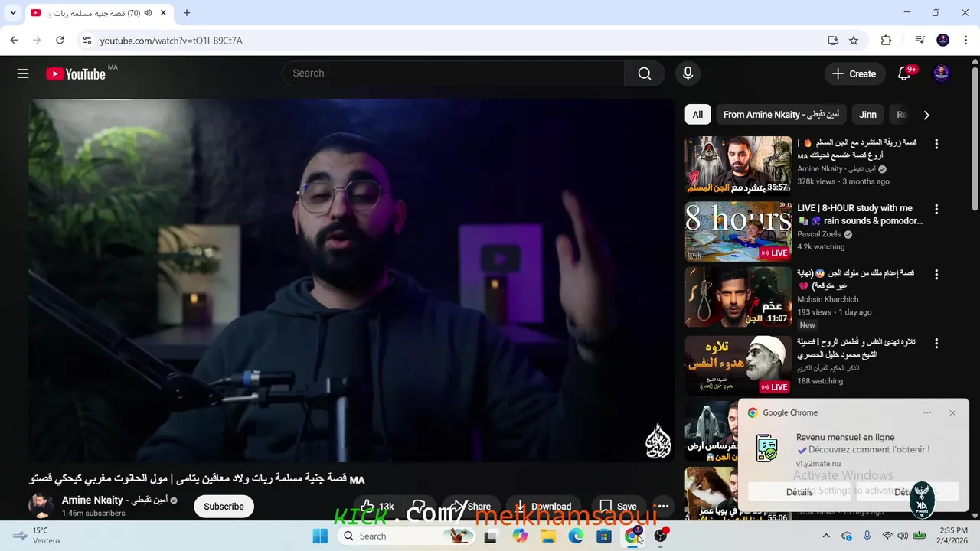
Task: Open the Windows Start menu
Action: (x=320, y=536)
